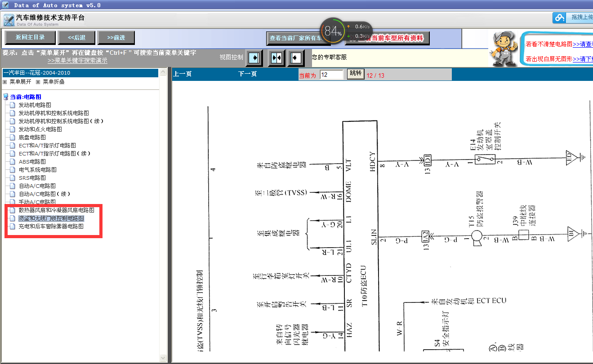
Task: Click the left-arrow view control icon
Action: [295, 58]
